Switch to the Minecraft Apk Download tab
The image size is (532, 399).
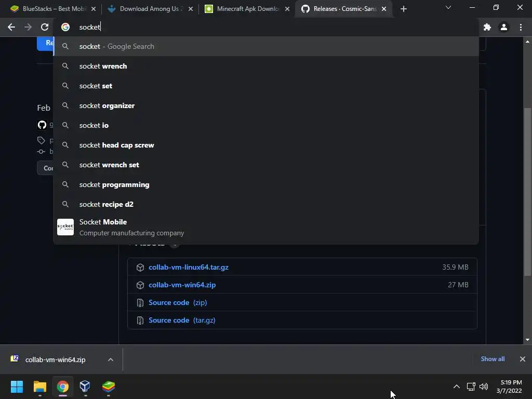[246, 9]
